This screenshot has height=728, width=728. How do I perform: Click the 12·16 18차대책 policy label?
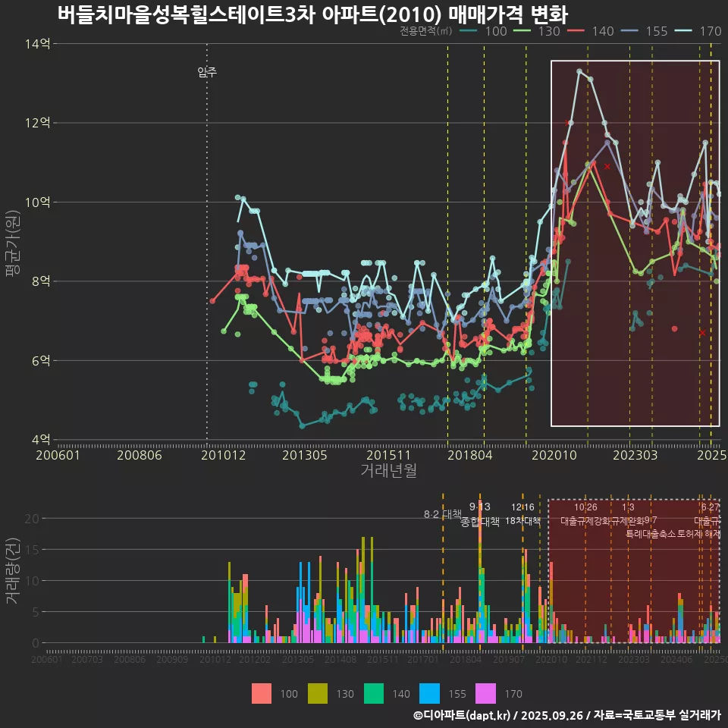click(522, 514)
